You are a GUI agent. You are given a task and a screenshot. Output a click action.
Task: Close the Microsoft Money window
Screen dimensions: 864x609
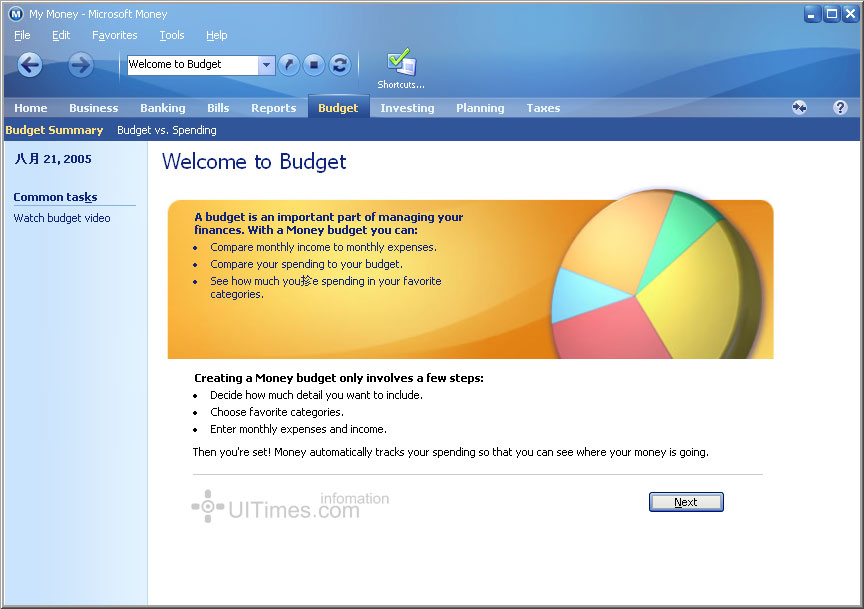[851, 14]
